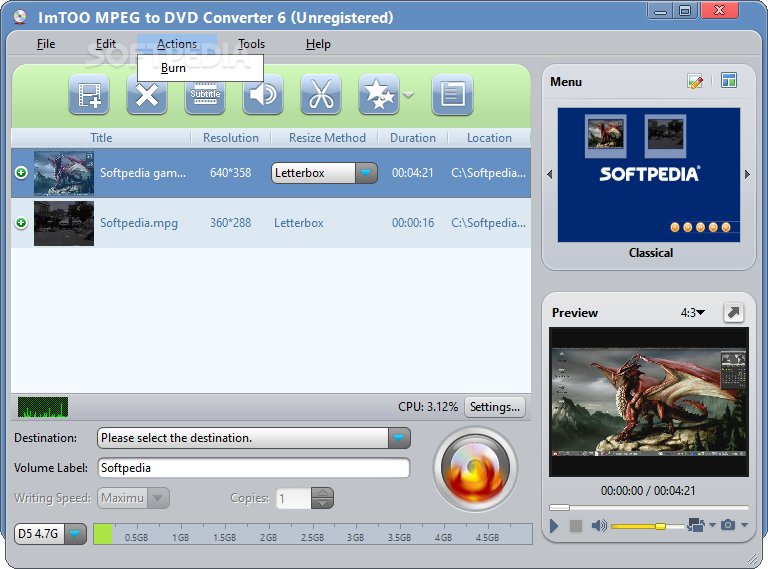768x569 pixels.
Task: Sort by the Duration column header
Action: point(413,138)
